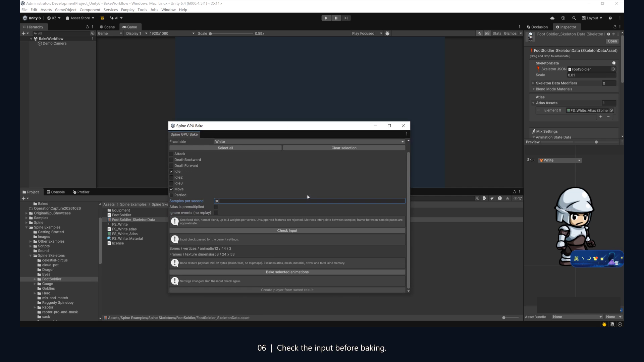This screenshot has width=644, height=362.
Task: Toggle Ignore events (no replay) checkbox
Action: pyautogui.click(x=216, y=213)
